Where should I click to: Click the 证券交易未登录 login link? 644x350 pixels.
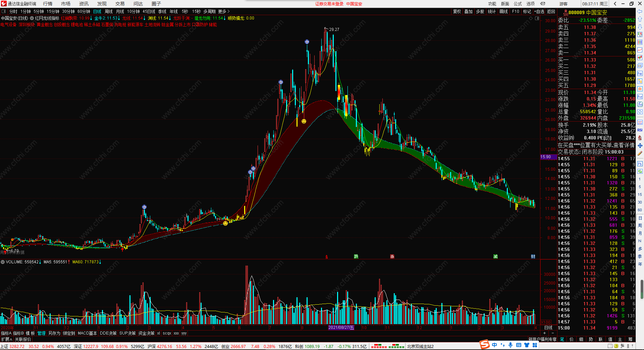[x=329, y=4]
